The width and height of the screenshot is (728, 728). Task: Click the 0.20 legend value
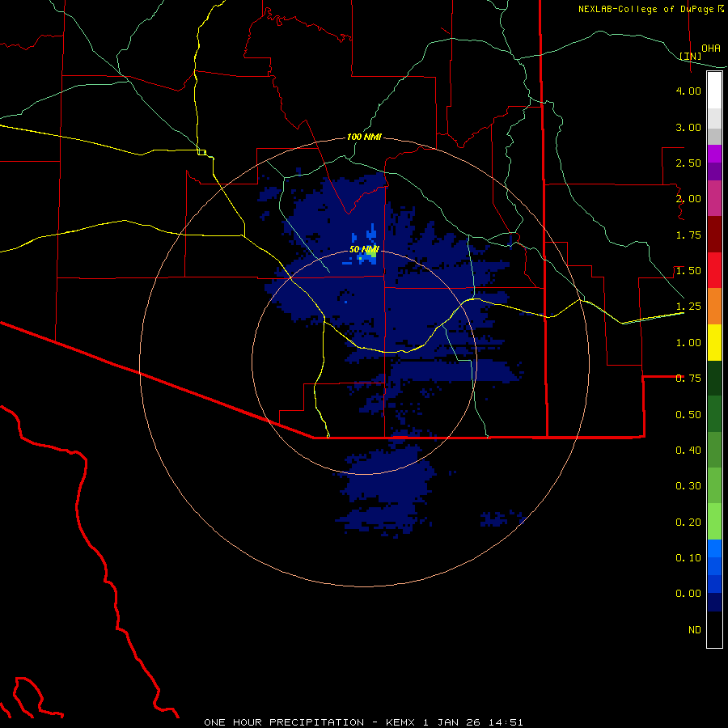tap(688, 523)
